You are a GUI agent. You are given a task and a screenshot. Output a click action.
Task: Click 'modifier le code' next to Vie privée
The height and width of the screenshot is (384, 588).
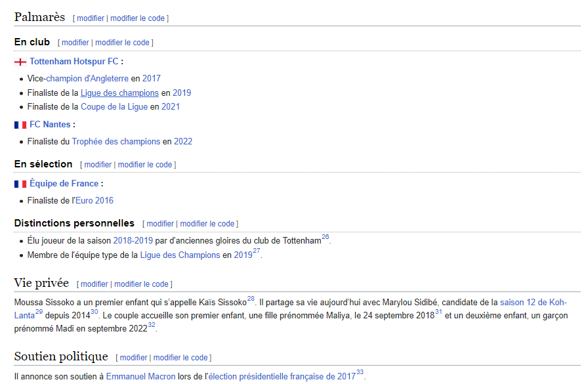point(141,284)
